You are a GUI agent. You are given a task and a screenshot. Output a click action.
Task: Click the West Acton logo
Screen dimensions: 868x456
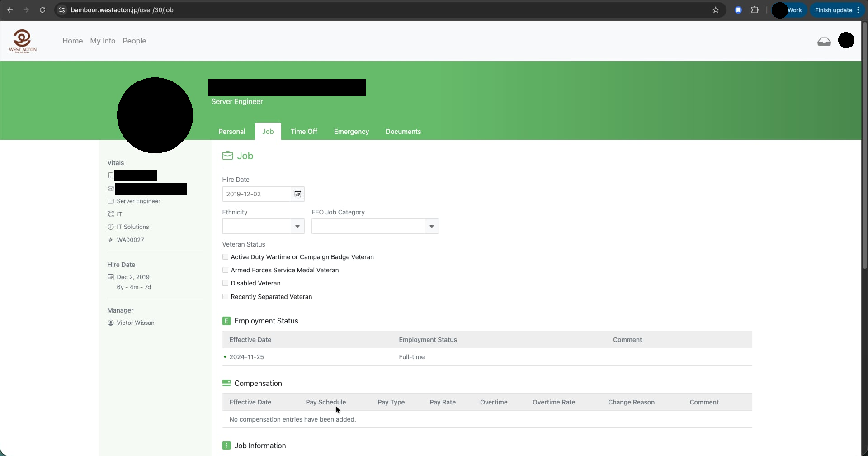[x=23, y=41]
